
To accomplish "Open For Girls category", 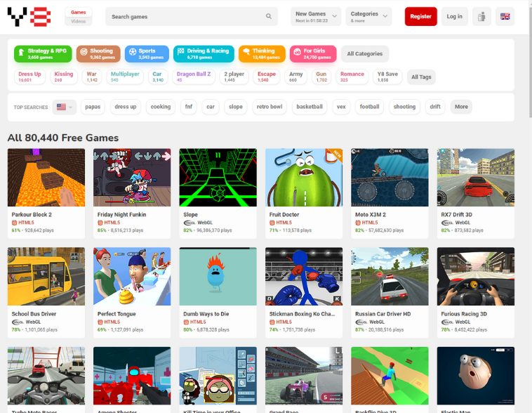I will point(313,53).
